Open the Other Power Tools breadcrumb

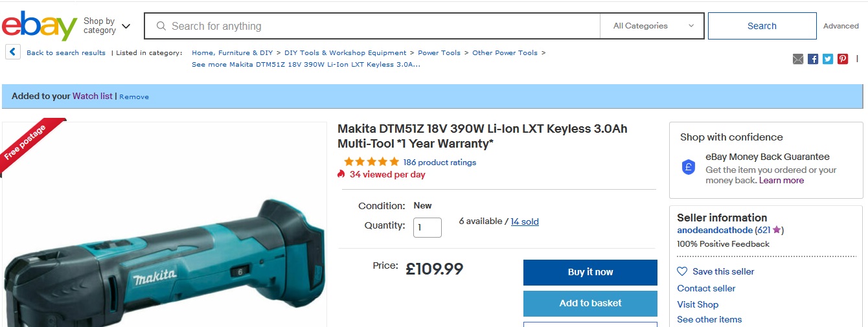505,53
